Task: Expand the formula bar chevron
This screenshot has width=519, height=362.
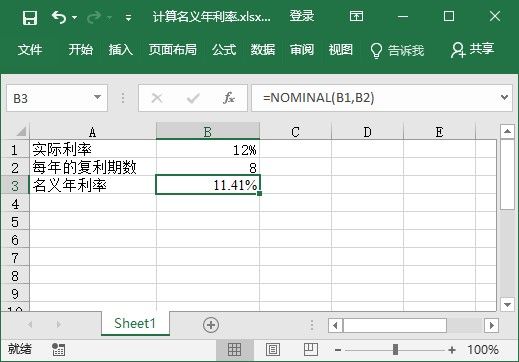Action: click(x=504, y=97)
